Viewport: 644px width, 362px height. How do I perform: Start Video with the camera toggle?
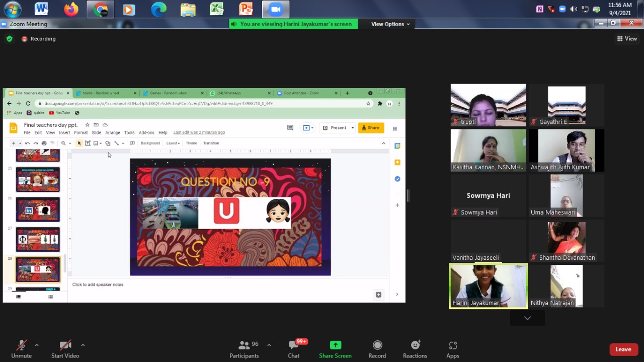65,345
